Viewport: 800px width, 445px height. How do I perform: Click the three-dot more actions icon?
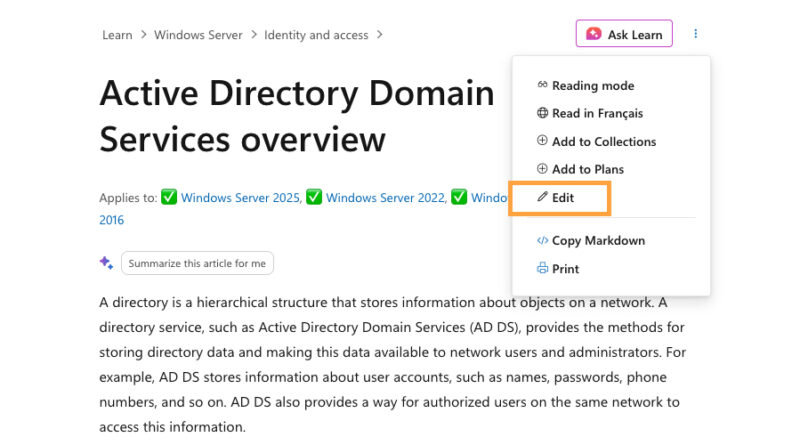tap(695, 34)
